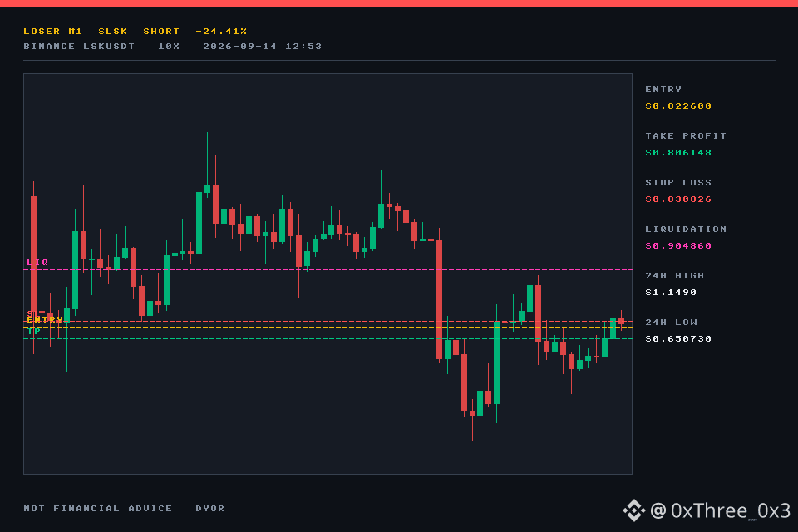Click the LOSER #1 heading
Screen dimensions: 798x532
[x=53, y=31]
